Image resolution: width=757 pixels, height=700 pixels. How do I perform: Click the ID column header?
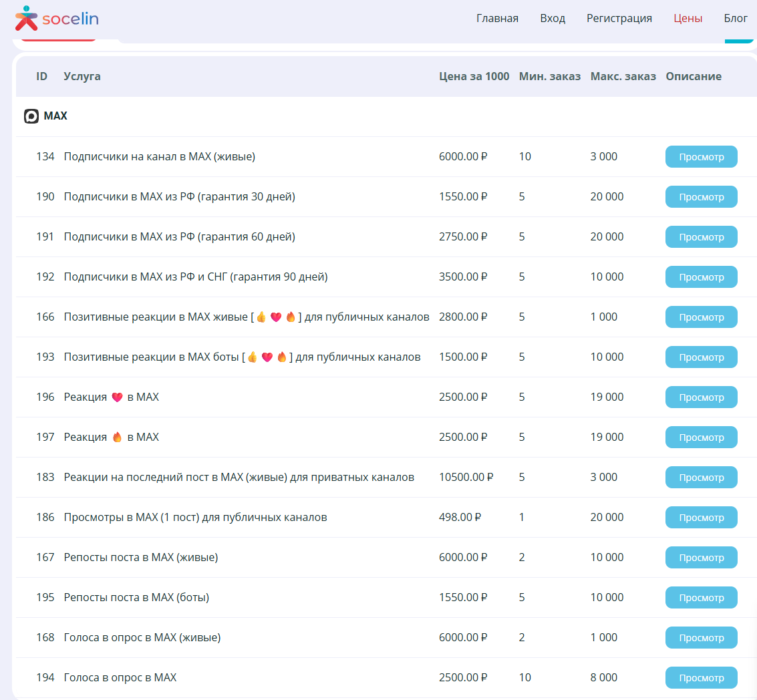(41, 76)
